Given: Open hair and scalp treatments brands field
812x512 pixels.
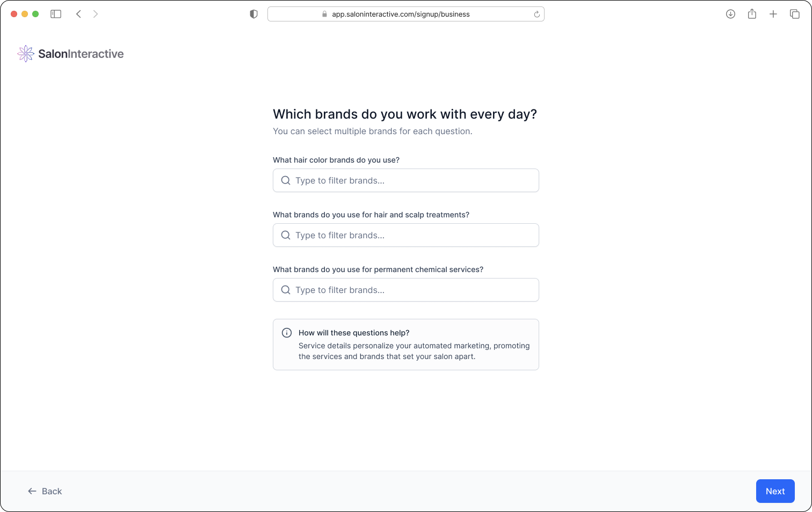Looking at the screenshot, I should coord(414,235).
